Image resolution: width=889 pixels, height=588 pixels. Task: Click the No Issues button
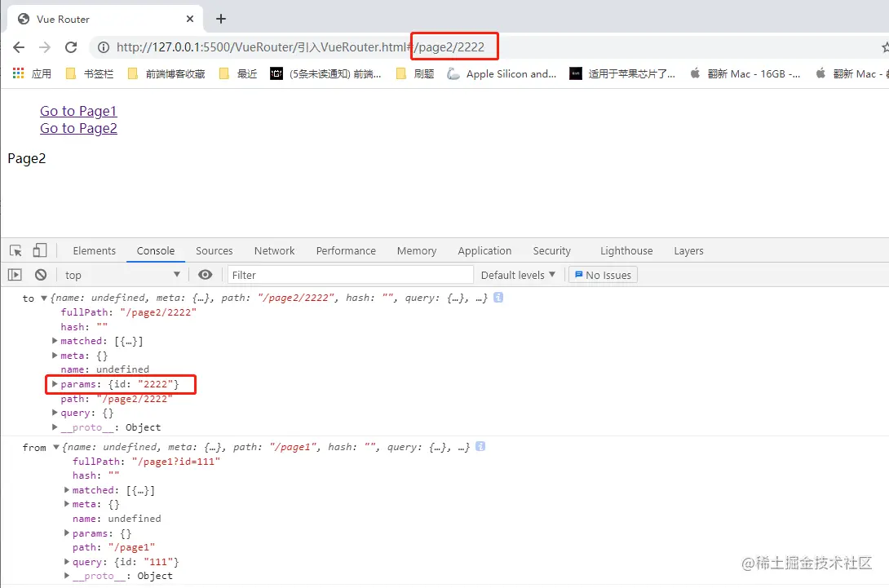pyautogui.click(x=604, y=275)
